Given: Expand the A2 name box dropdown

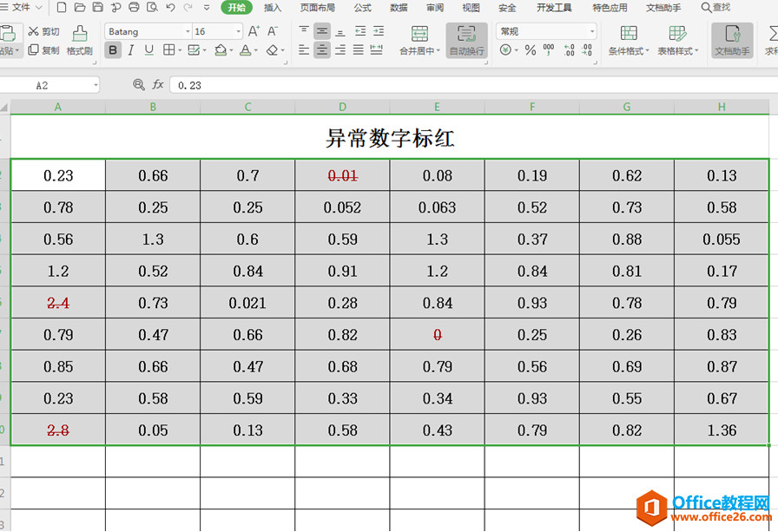Looking at the screenshot, I should pos(96,85).
